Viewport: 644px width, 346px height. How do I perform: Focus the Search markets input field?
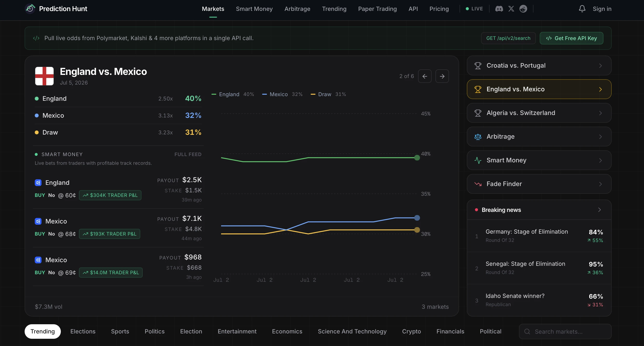[565, 332]
